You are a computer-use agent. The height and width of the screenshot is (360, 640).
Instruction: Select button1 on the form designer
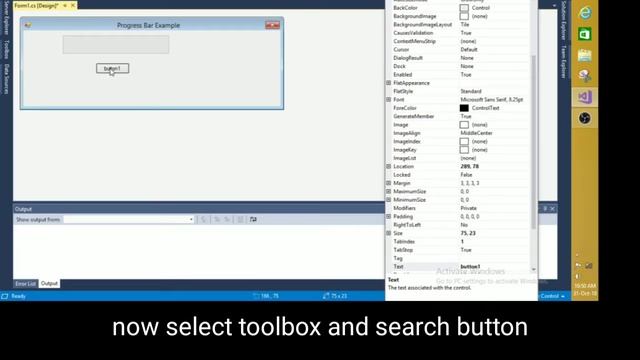[113, 69]
